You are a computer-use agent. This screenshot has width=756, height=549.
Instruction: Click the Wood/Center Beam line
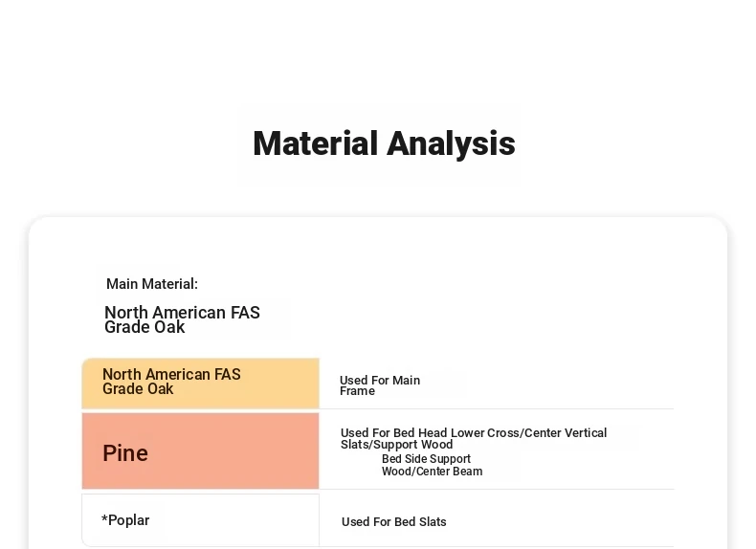pos(432,472)
